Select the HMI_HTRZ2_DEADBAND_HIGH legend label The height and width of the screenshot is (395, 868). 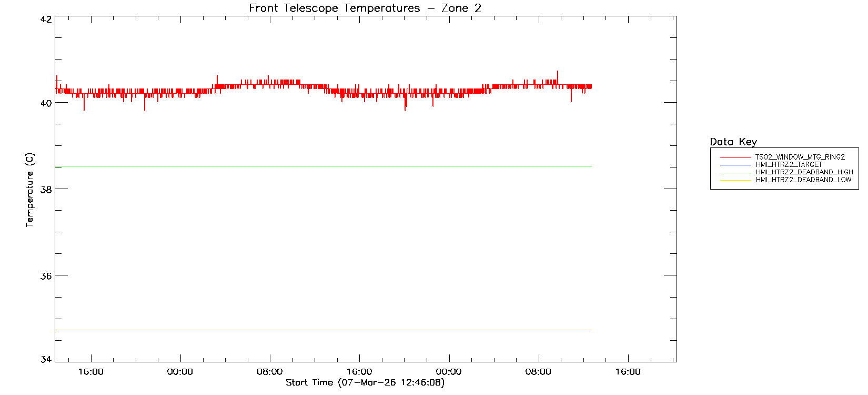click(x=804, y=172)
